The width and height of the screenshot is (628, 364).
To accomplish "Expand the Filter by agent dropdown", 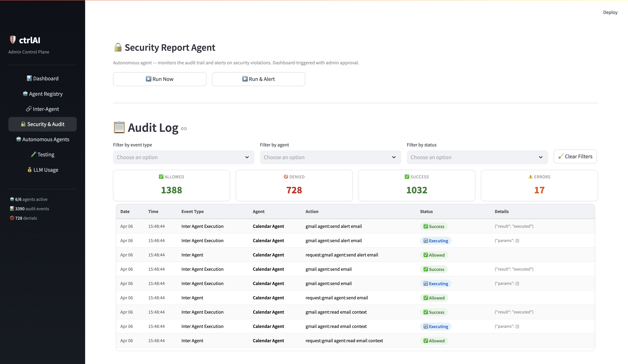I will tap(330, 157).
